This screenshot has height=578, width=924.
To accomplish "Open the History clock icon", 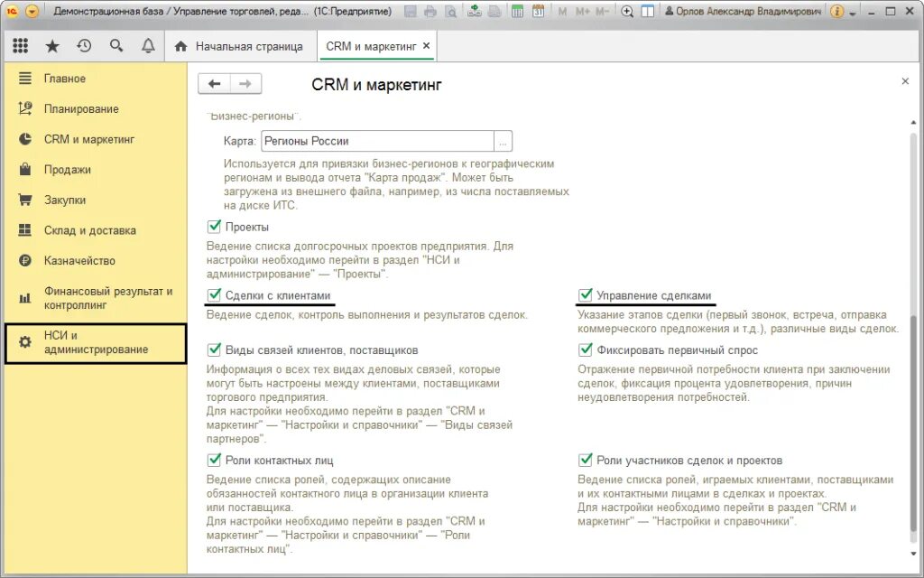I will tap(84, 46).
